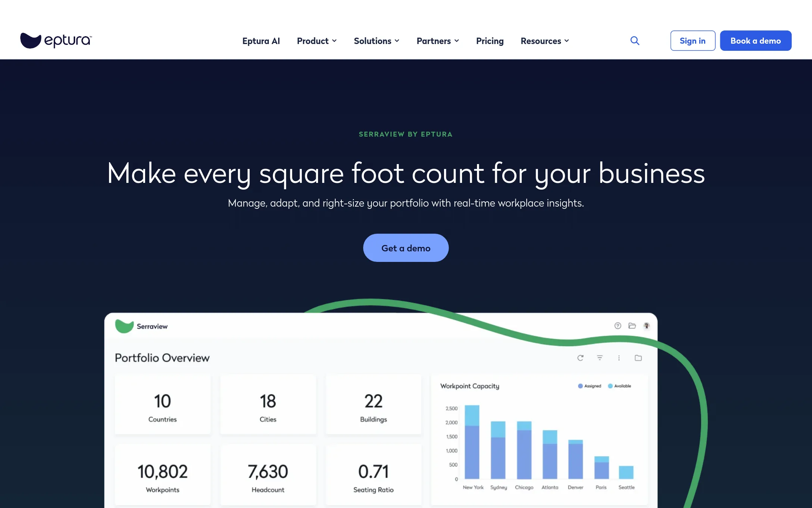Click the Sydney axis label

[x=498, y=487]
